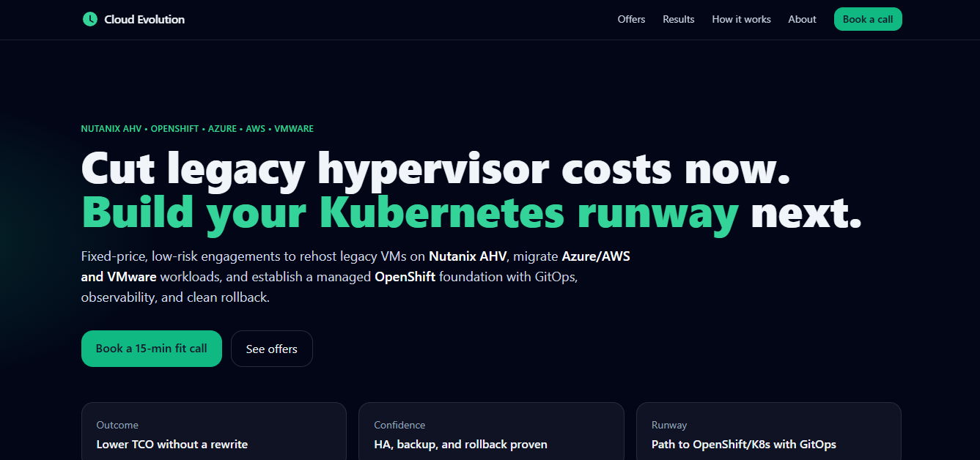Click Book a 15-min fit call button

pos(151,349)
